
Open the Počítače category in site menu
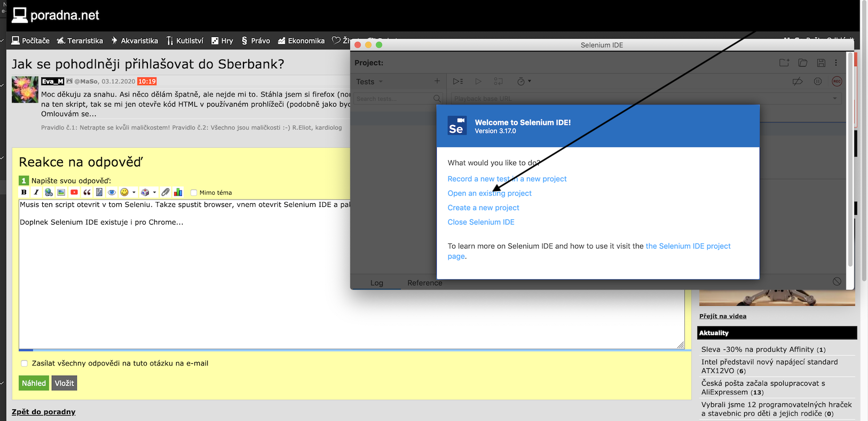click(30, 41)
